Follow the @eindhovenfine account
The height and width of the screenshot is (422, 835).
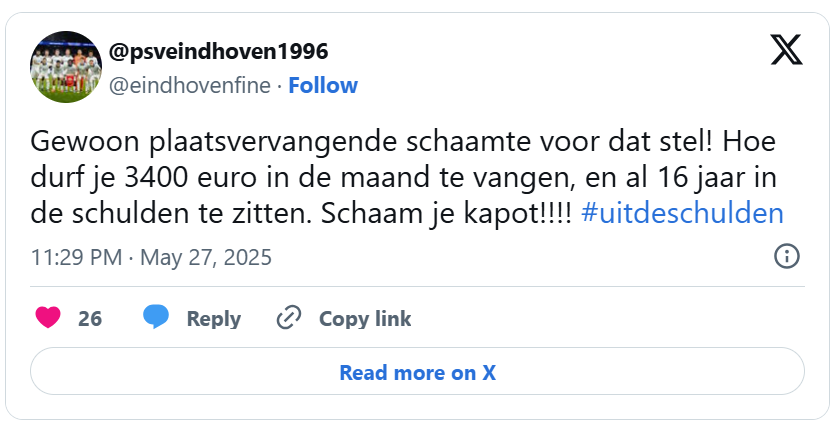323,86
